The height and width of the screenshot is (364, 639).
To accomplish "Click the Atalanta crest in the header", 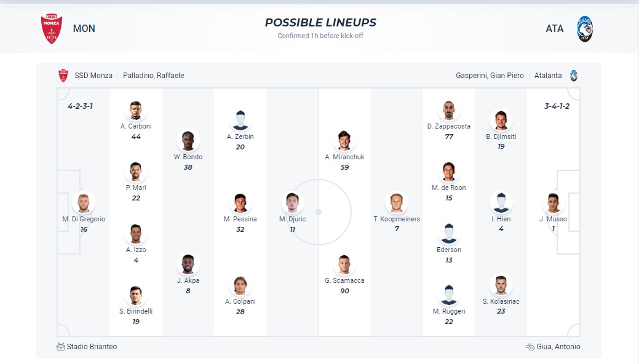I will click(x=585, y=29).
